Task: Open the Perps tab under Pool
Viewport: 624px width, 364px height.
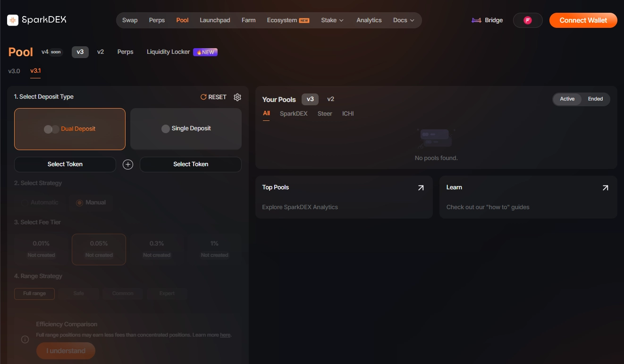Action: (126, 52)
